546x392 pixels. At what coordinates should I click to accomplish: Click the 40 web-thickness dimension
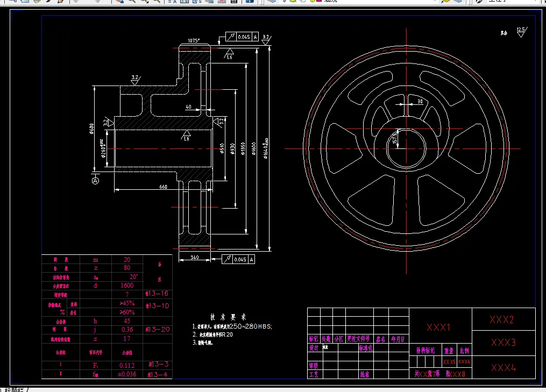click(188, 107)
